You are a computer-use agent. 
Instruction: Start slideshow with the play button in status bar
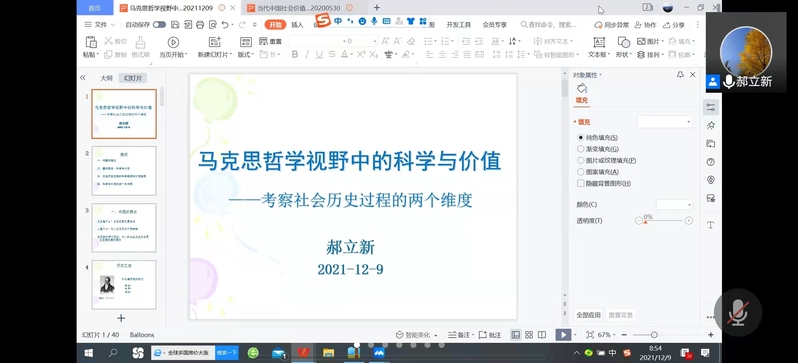pyautogui.click(x=563, y=334)
